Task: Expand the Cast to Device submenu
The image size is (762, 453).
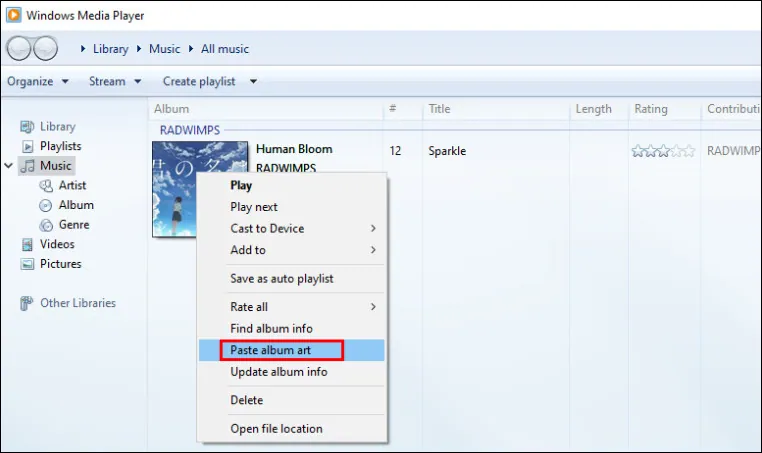Action: 292,228
